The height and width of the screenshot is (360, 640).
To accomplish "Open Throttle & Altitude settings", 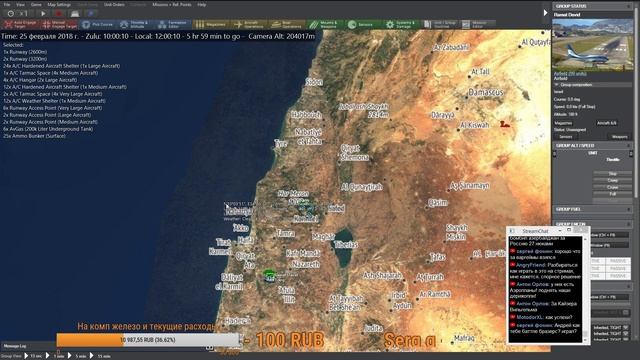I will pyautogui.click(x=136, y=24).
